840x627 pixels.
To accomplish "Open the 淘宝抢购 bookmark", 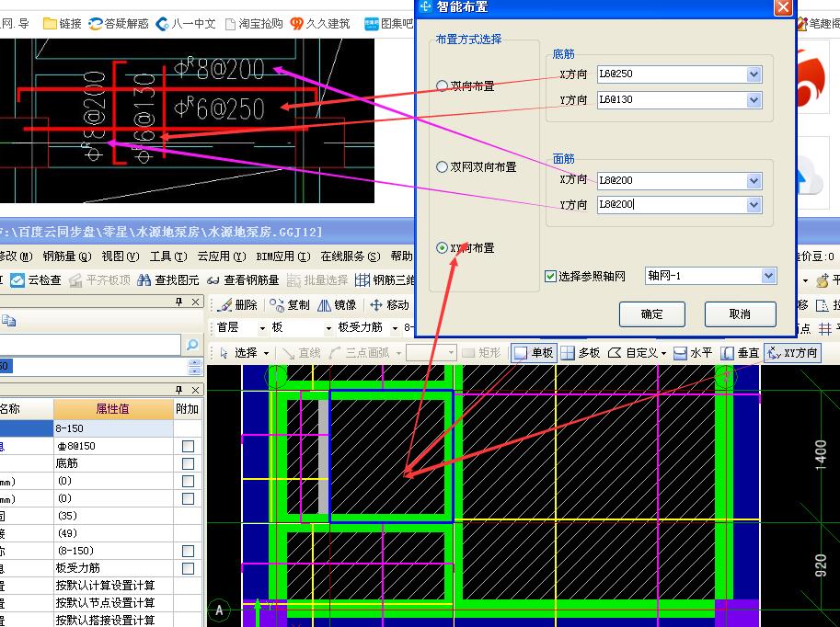I will pyautogui.click(x=253, y=24).
